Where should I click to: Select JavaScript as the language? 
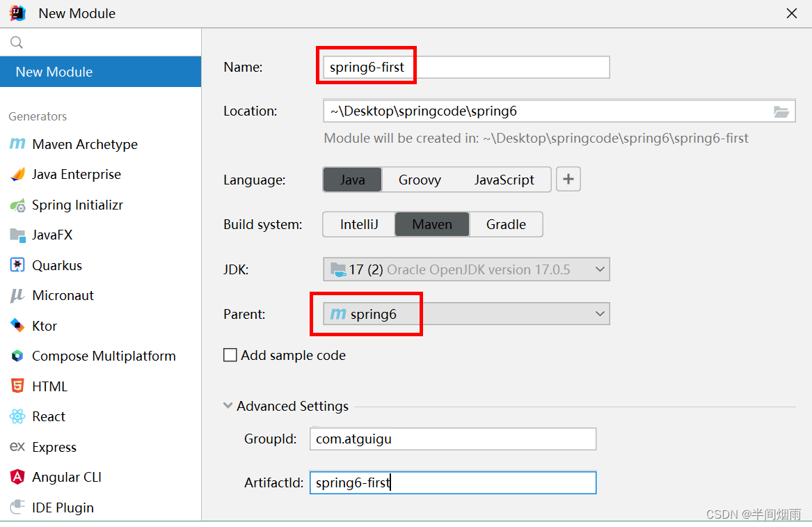click(x=504, y=180)
